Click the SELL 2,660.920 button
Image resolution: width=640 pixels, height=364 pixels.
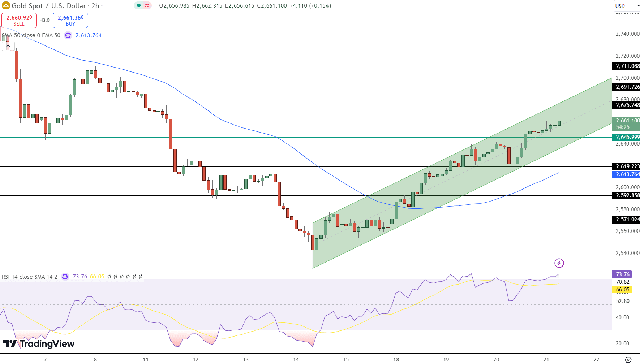click(x=19, y=20)
